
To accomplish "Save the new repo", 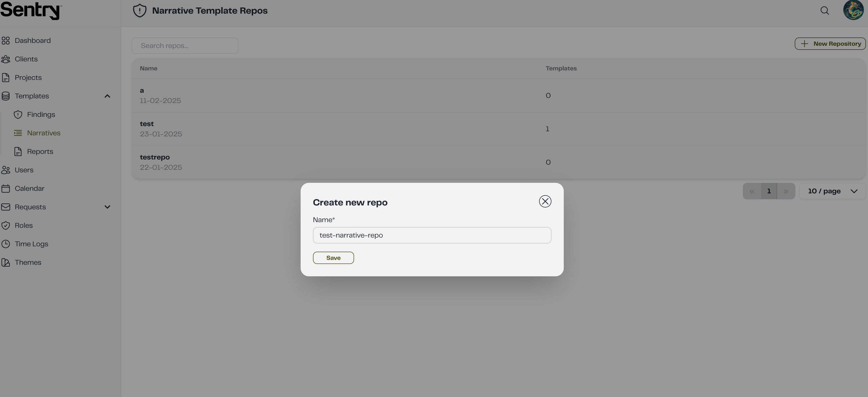I will (333, 258).
